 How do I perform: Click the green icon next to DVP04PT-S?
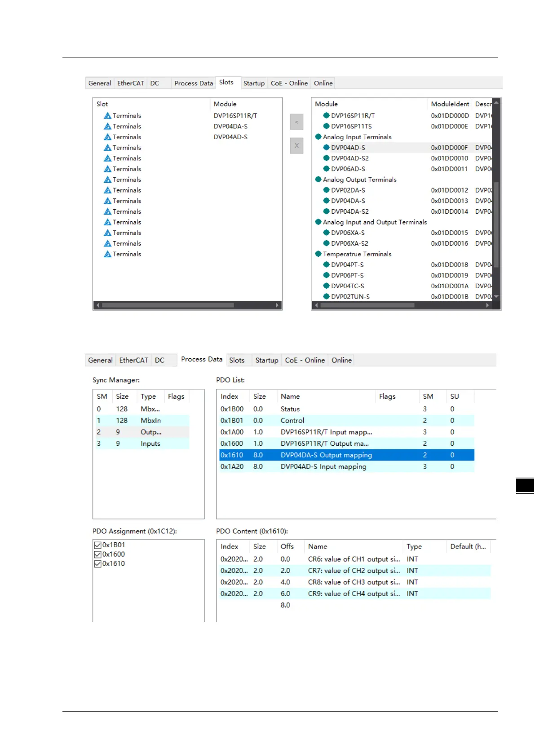coord(327,264)
